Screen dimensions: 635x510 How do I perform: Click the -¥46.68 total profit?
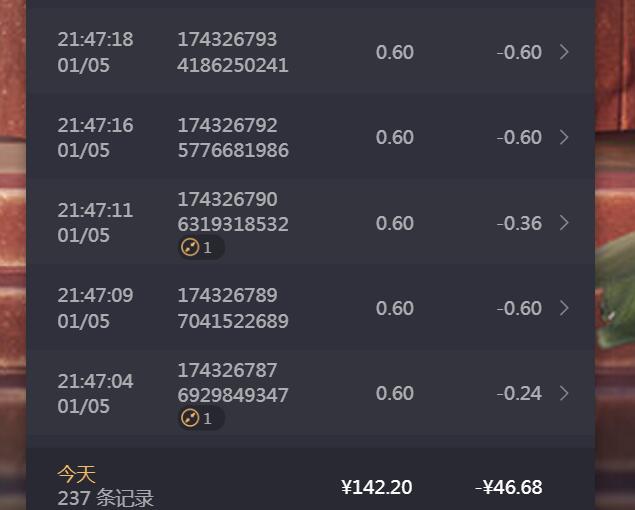click(509, 487)
